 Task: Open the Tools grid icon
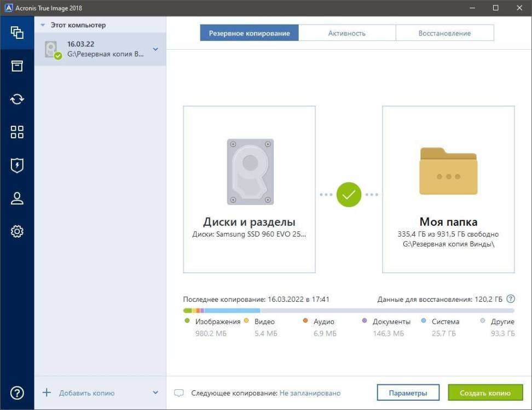pos(17,132)
